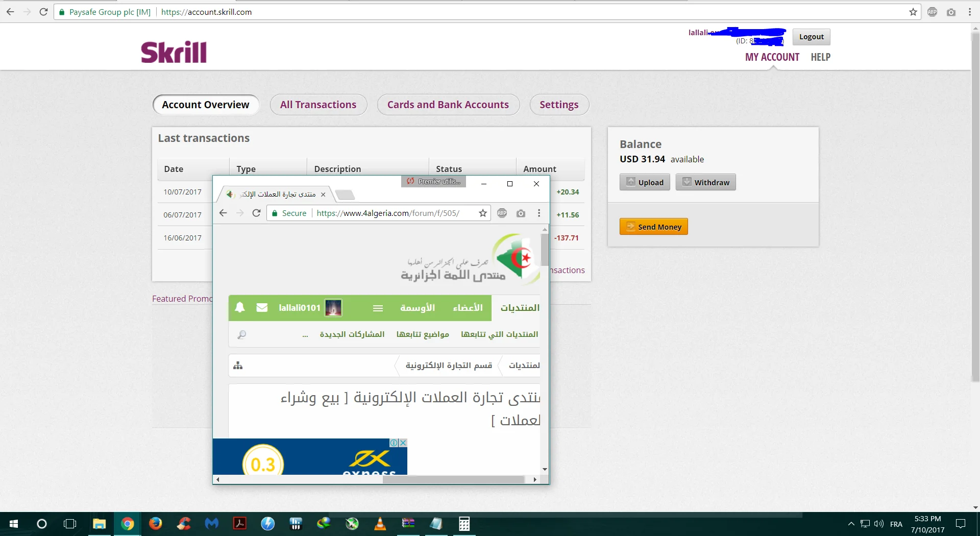This screenshot has height=536, width=980.
Task: Reload the 4algeria forum page
Action: coord(257,213)
